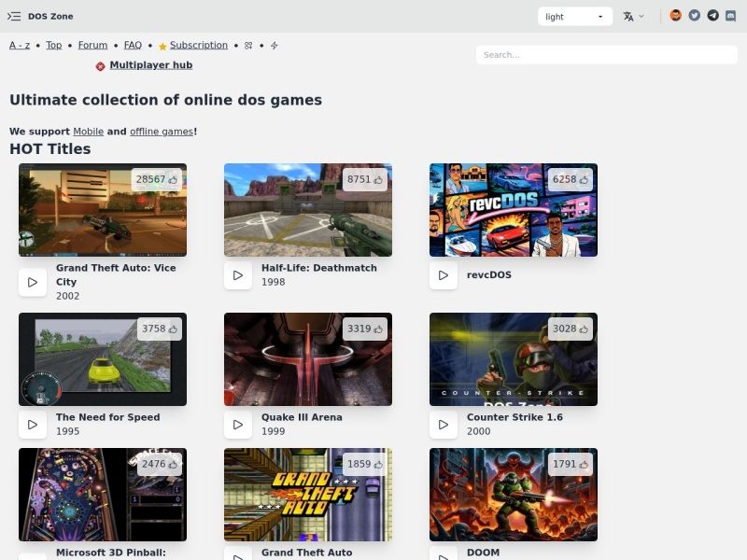Screen dimensions: 747x560
Task: Follow the Mobile support link
Action: tap(88, 132)
